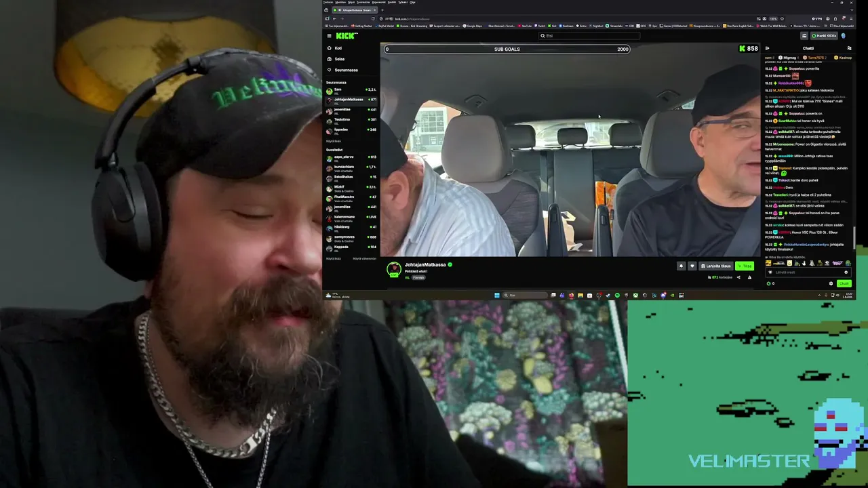Expand followed list with Näytä lisää
Viewport: 868px width, 488px height.
[333, 141]
